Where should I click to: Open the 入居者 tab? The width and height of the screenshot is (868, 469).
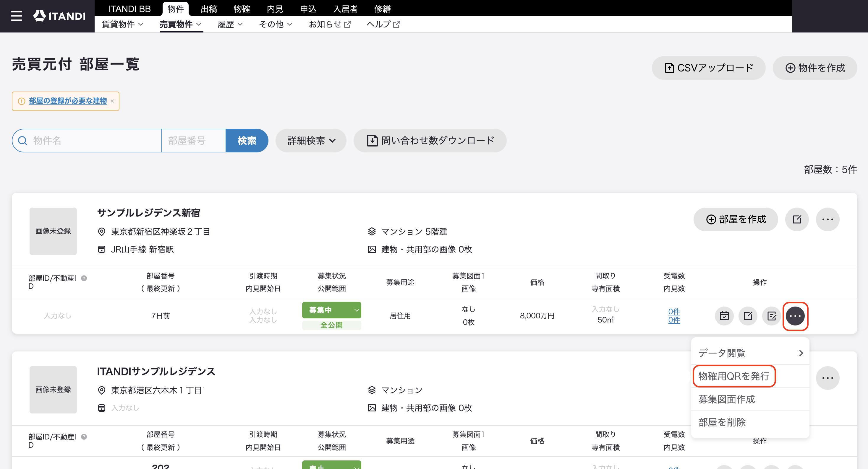click(x=345, y=9)
